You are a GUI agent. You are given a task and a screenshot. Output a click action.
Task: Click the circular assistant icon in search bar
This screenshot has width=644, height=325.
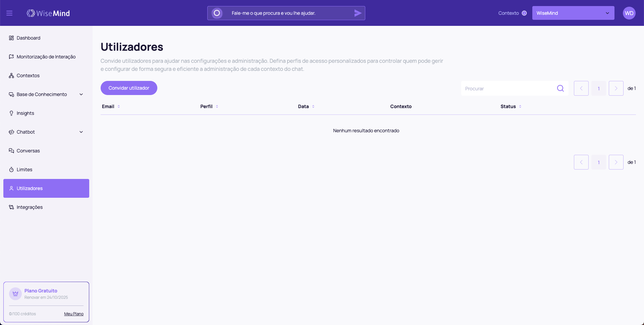[217, 13]
